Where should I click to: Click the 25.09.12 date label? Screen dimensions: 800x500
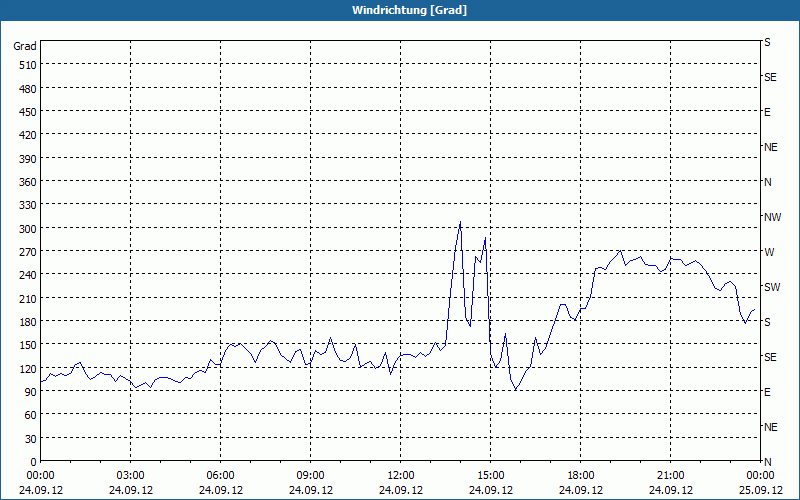coord(760,491)
